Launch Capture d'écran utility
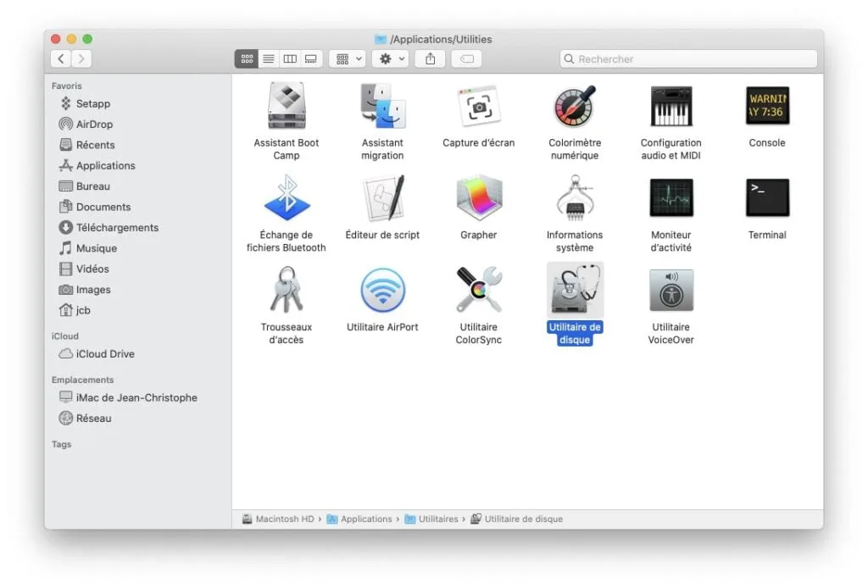Viewport: 868px width, 588px height. click(x=479, y=106)
